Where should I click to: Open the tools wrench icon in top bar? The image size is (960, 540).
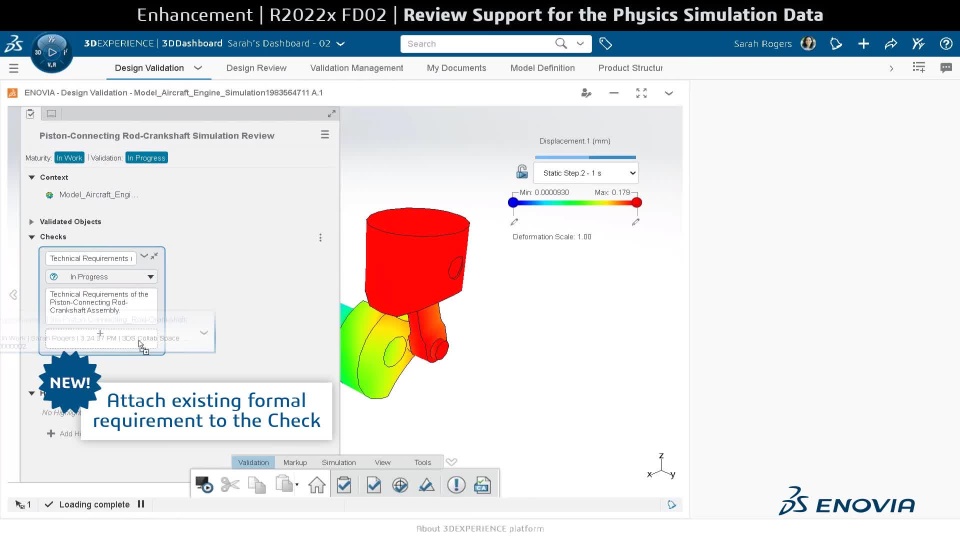pos(918,43)
